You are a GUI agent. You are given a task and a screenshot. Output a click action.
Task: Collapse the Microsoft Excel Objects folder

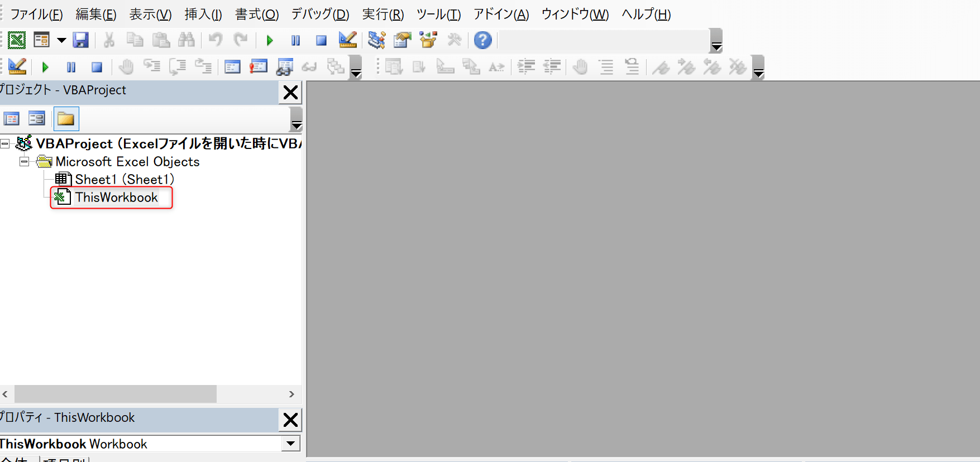(24, 162)
